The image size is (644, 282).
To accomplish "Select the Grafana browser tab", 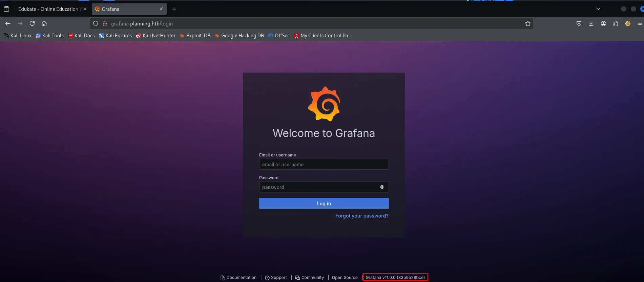I will pos(129,9).
